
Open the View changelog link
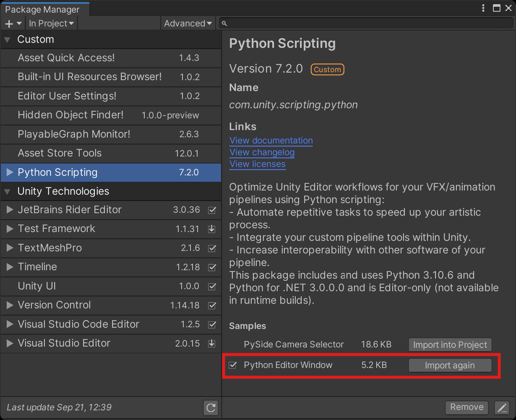pyautogui.click(x=262, y=152)
